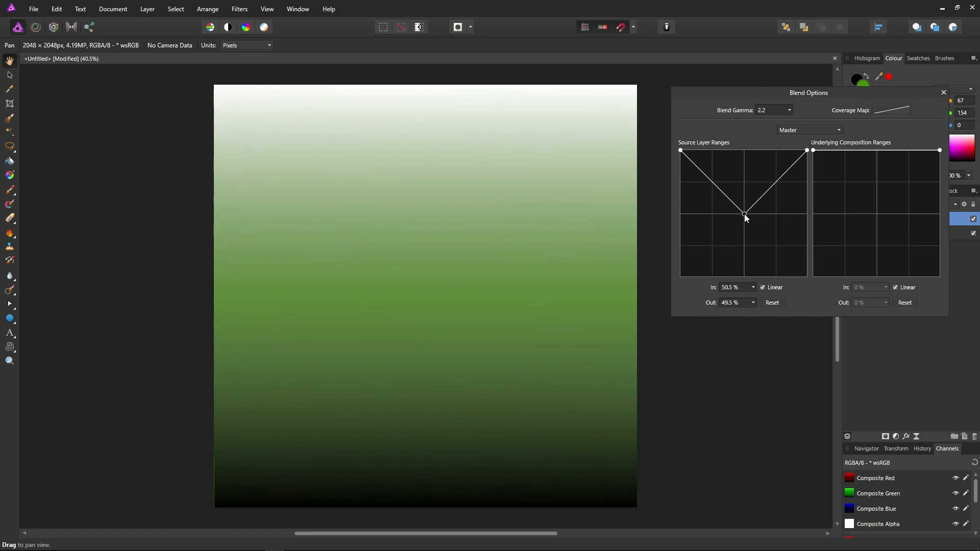Reset the Underlying Composition Ranges curve

point(904,303)
